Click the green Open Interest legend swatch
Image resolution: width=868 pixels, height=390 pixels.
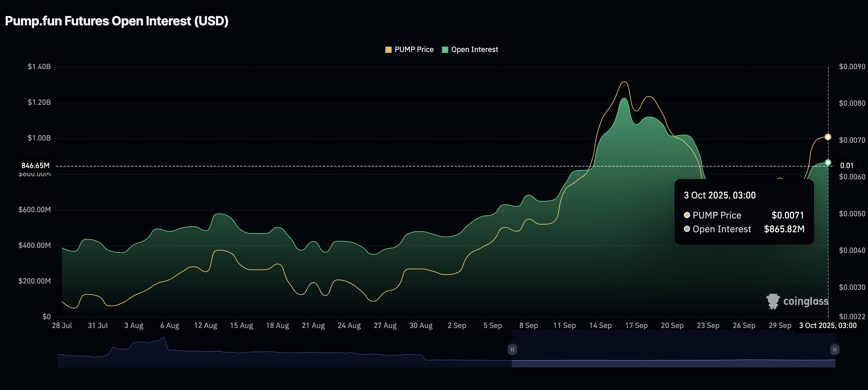click(445, 50)
